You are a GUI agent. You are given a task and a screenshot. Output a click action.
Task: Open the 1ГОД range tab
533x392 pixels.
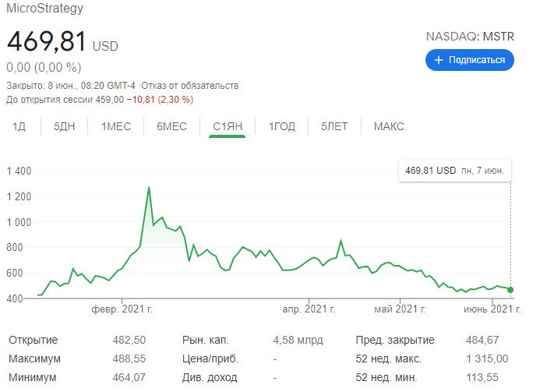282,126
